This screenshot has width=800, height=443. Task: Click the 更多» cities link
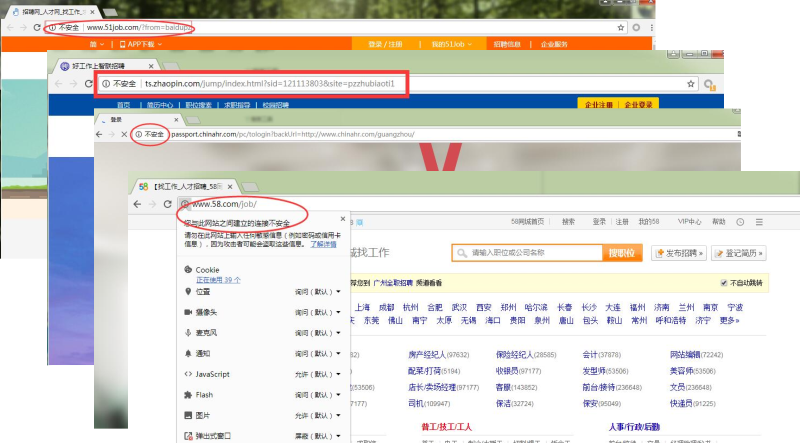point(730,321)
